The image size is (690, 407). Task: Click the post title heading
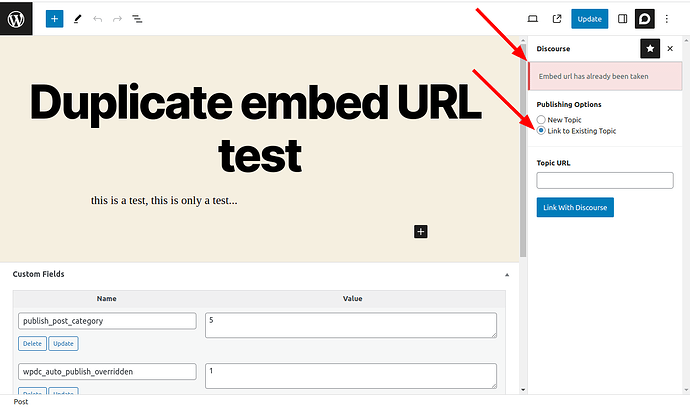pos(256,128)
